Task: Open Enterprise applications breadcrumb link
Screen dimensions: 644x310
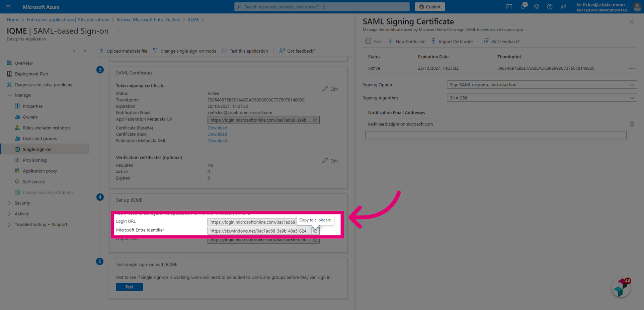Action: coord(68,20)
